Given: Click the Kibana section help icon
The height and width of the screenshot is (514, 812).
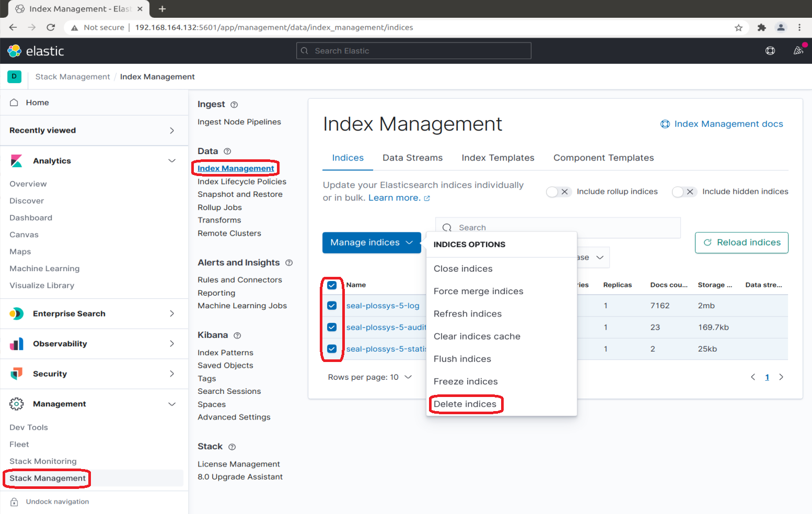Looking at the screenshot, I should (237, 335).
